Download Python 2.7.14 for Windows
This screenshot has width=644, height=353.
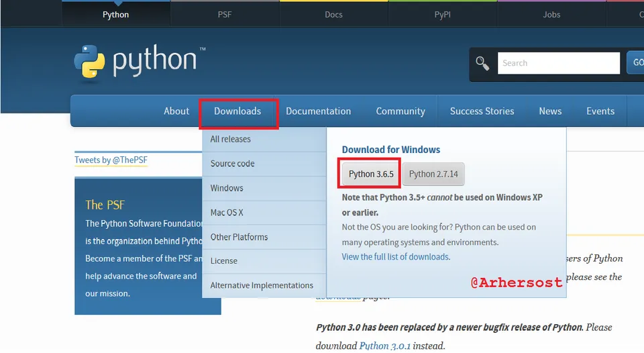tap(433, 174)
